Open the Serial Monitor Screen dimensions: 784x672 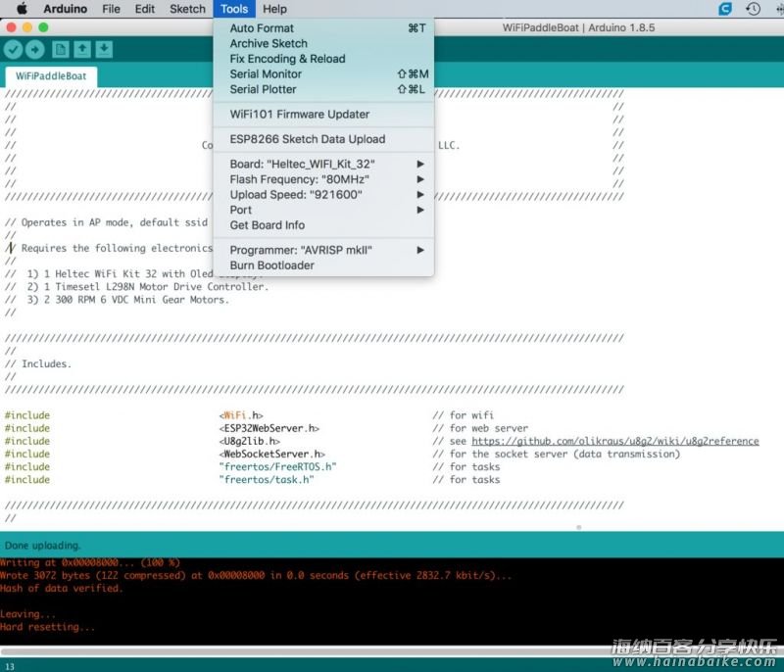(x=323, y=73)
